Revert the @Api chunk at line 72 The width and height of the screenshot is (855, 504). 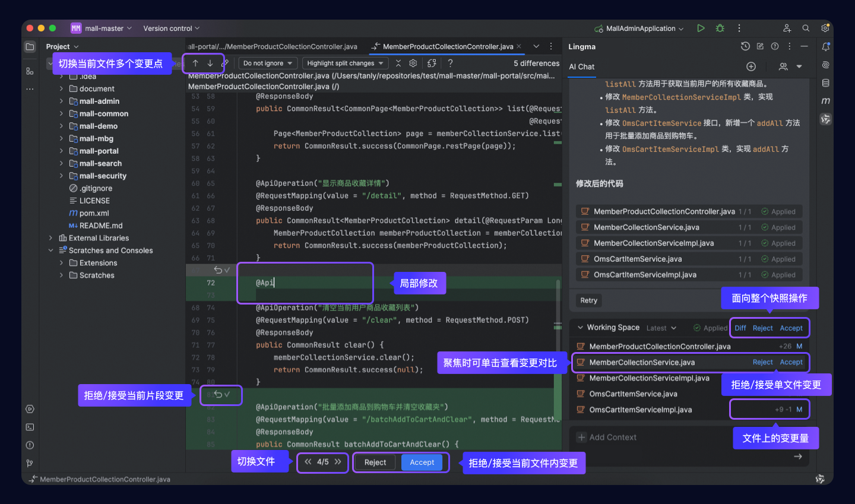point(218,270)
